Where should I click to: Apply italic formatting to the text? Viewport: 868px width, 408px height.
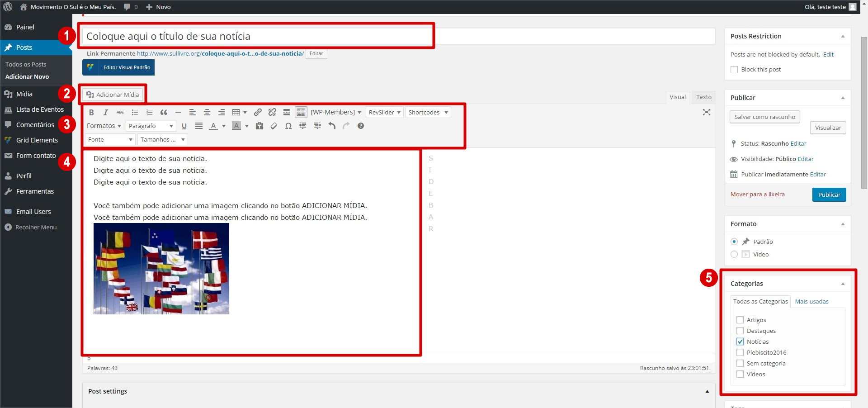coord(106,113)
